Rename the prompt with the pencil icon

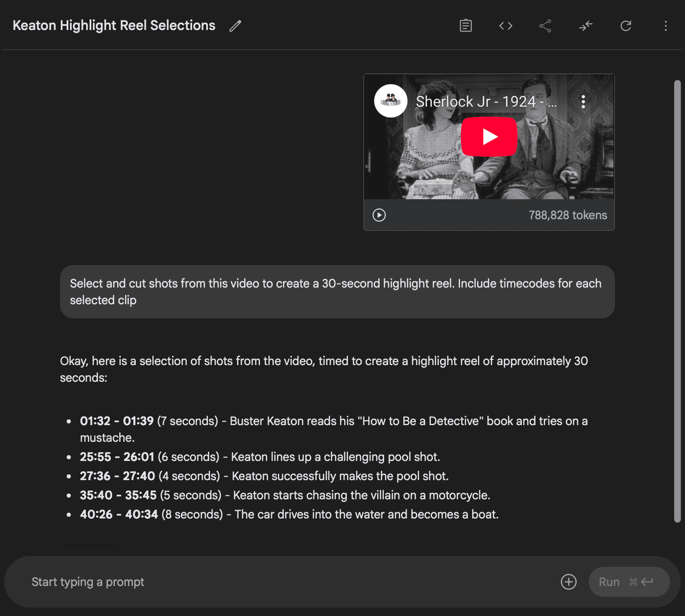click(235, 26)
